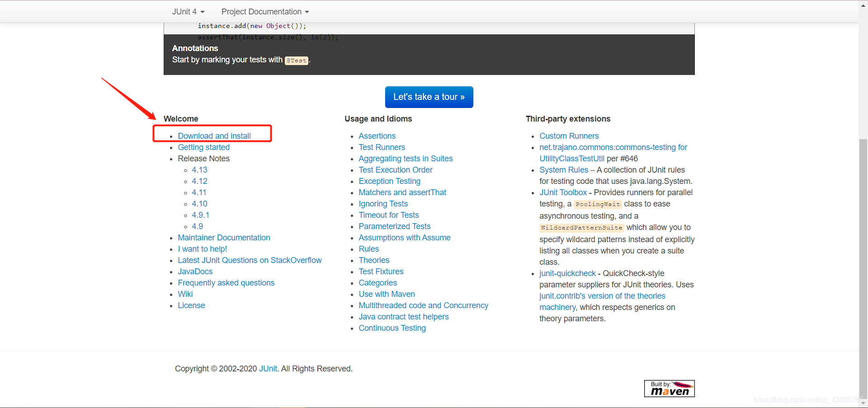Click the JUnit link in copyright footer

tap(268, 369)
